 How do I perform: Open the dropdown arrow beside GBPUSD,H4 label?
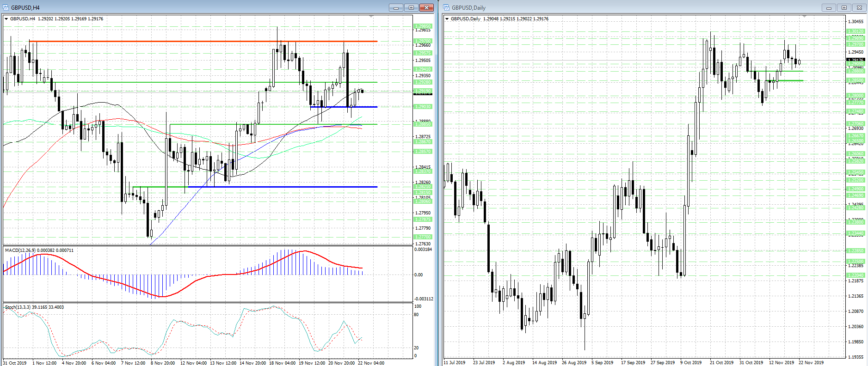[6, 19]
